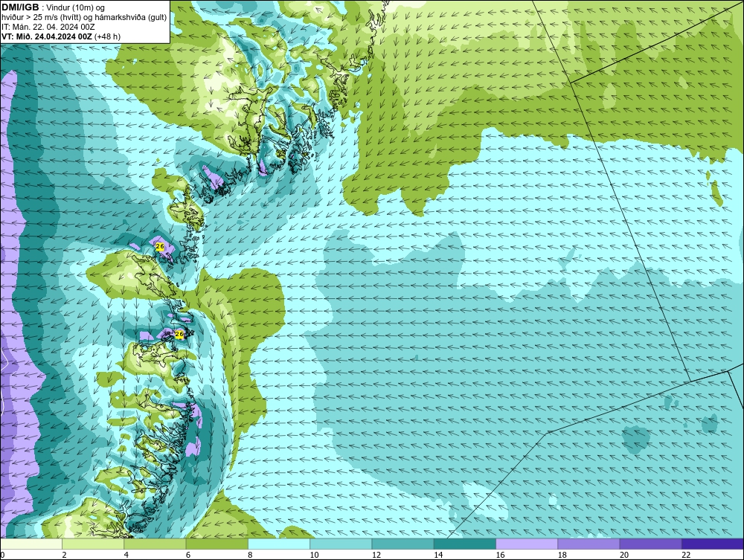Click the 4–6 m/s green legend swatch

pyautogui.click(x=155, y=544)
